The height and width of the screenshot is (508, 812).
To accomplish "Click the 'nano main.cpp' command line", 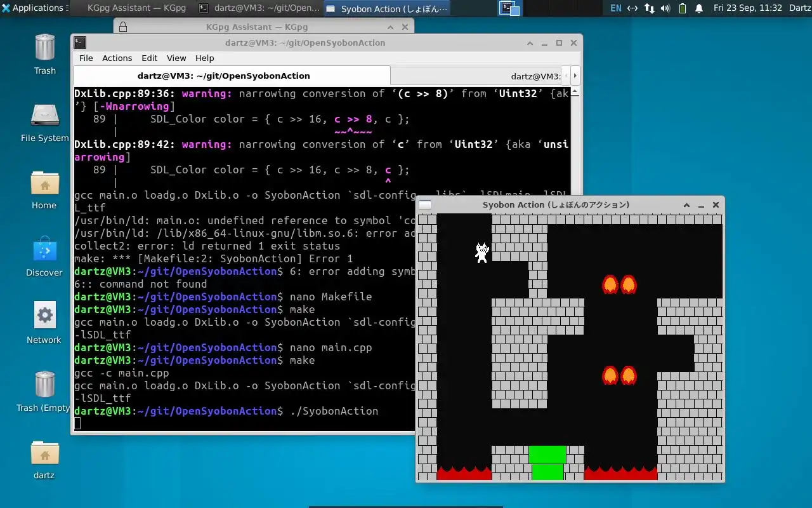I will [x=223, y=347].
